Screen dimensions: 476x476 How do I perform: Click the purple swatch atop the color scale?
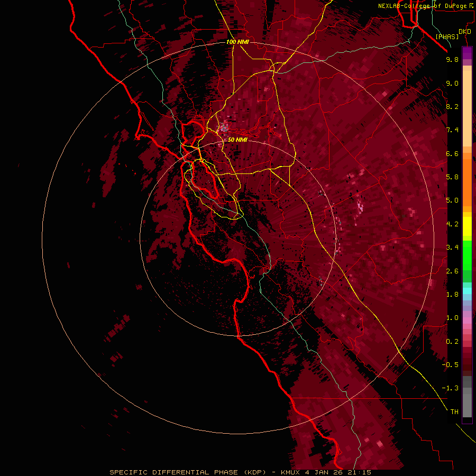[467, 53]
